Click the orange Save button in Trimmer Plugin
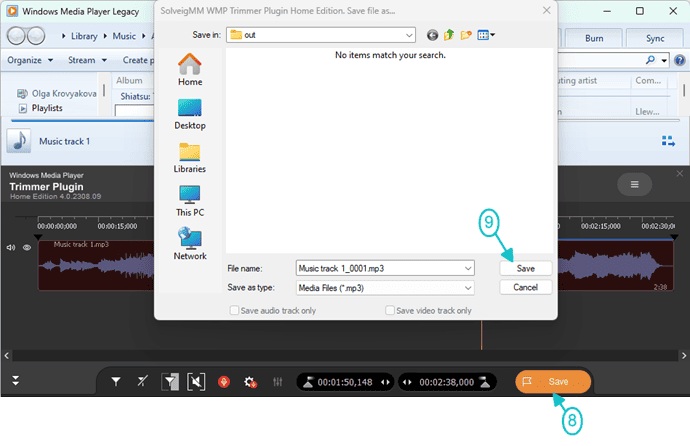This screenshot has width=690, height=446. (x=553, y=382)
